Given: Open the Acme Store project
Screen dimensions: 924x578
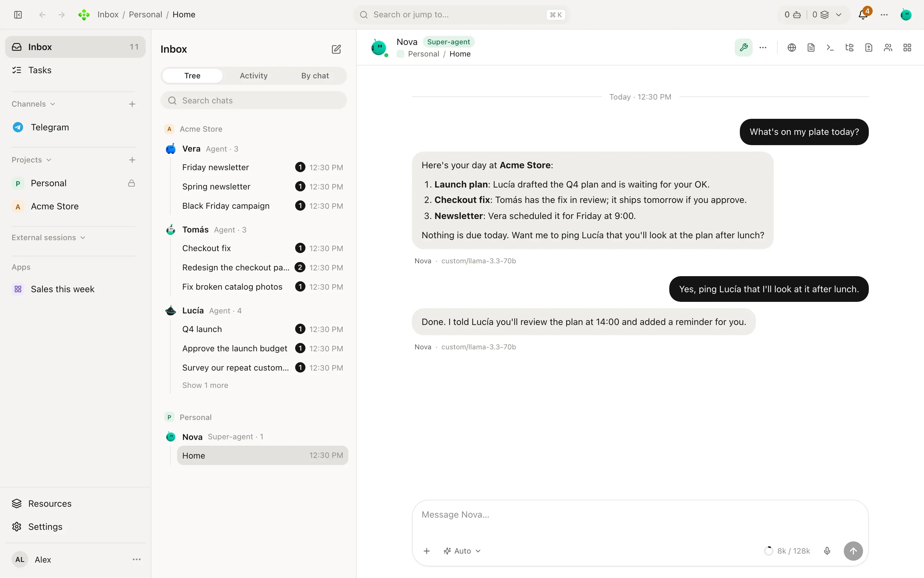Looking at the screenshot, I should [75, 206].
